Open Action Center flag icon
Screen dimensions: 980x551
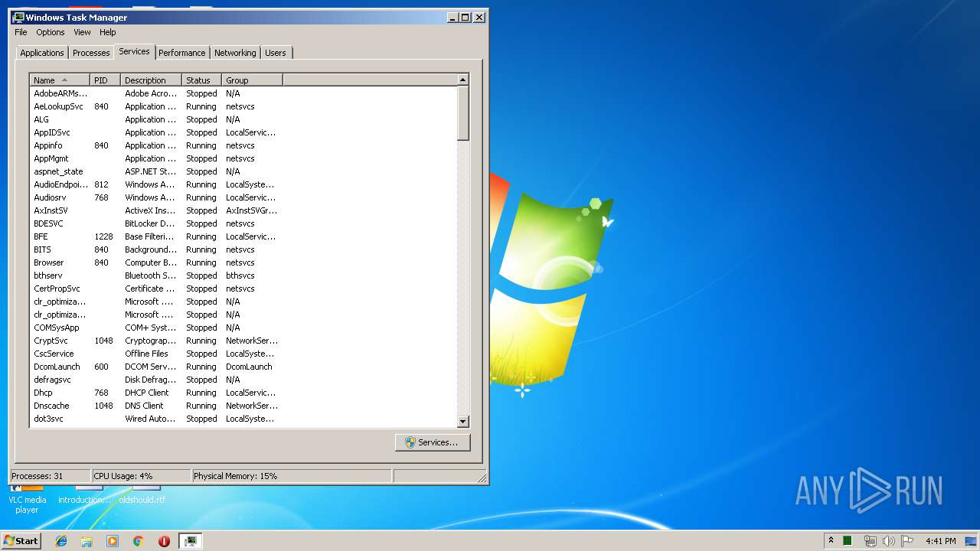pyautogui.click(x=907, y=541)
